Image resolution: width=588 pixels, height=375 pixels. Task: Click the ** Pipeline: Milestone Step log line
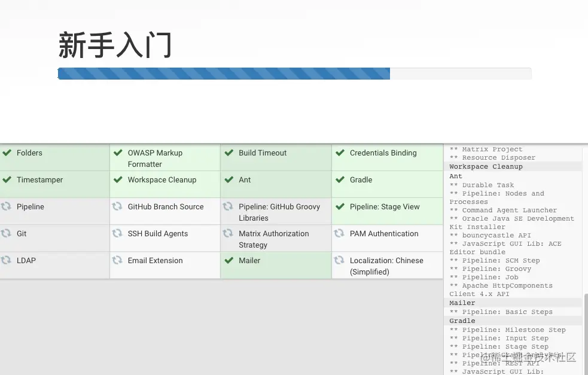click(x=507, y=330)
